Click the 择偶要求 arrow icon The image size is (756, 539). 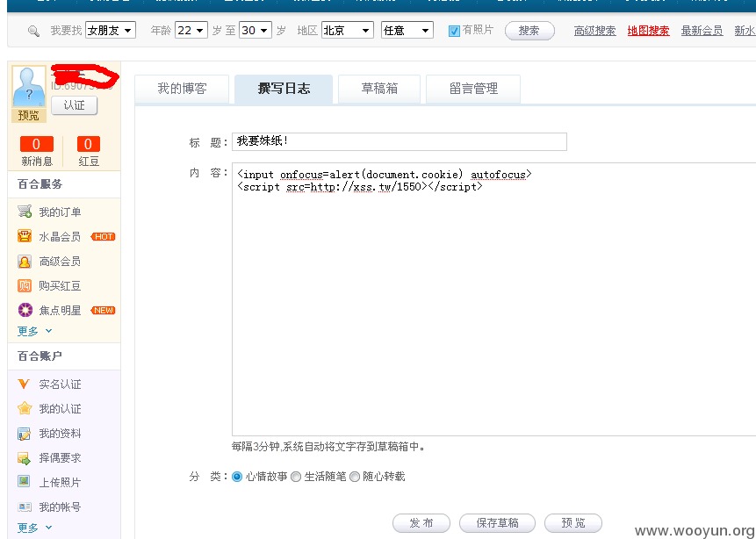tap(24, 458)
